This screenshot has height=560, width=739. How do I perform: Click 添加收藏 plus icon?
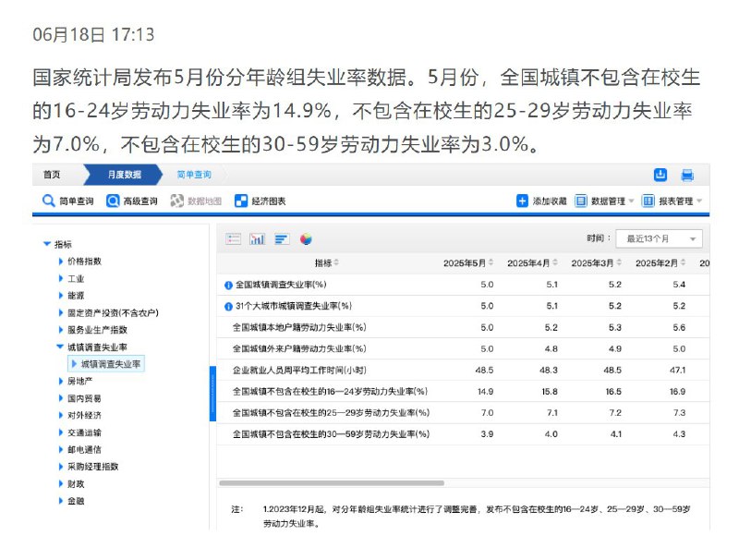(522, 201)
